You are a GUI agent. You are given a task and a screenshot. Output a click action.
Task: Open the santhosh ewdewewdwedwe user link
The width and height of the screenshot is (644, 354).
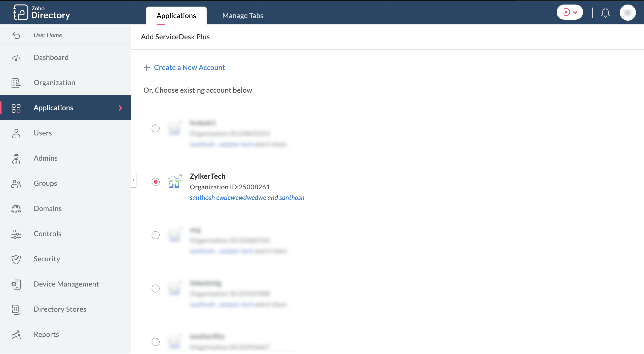click(228, 198)
